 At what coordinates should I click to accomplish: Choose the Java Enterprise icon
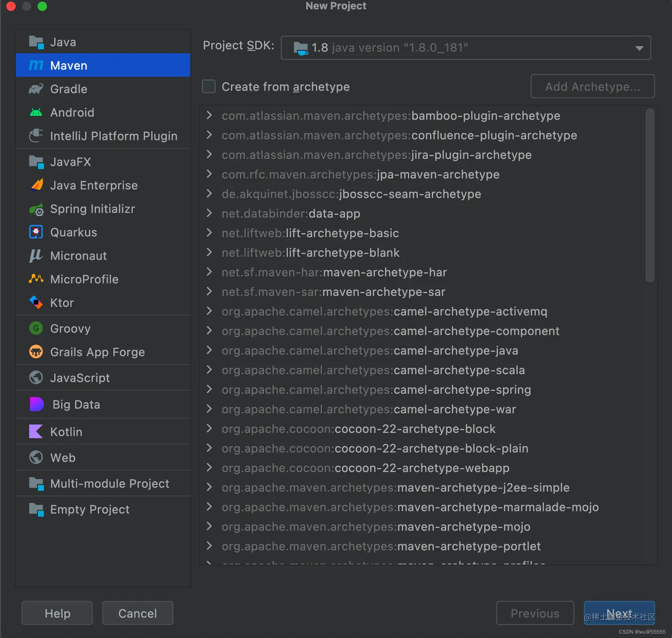point(37,185)
